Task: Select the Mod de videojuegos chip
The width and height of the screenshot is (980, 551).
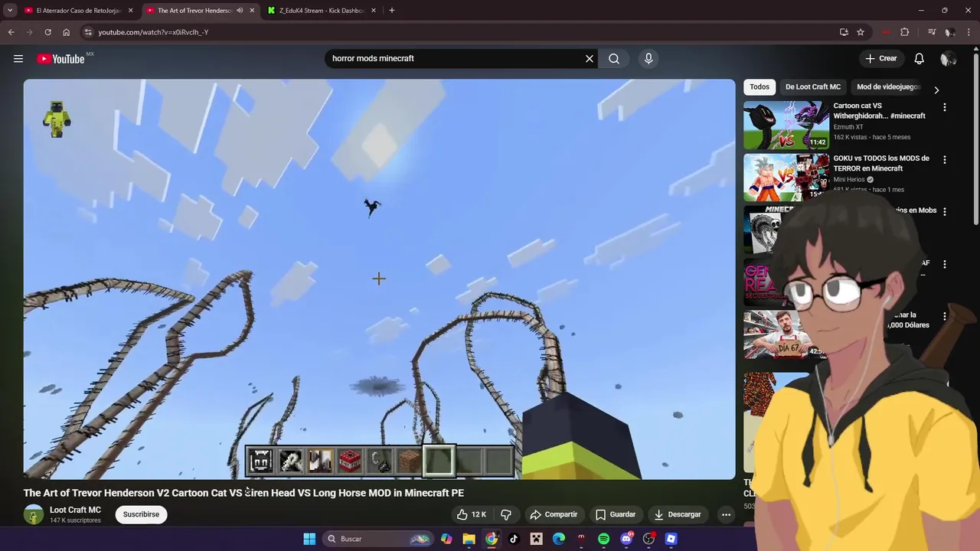Action: click(888, 87)
